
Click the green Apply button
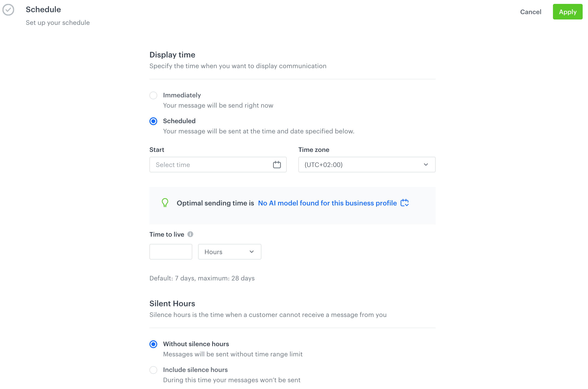pos(567,12)
